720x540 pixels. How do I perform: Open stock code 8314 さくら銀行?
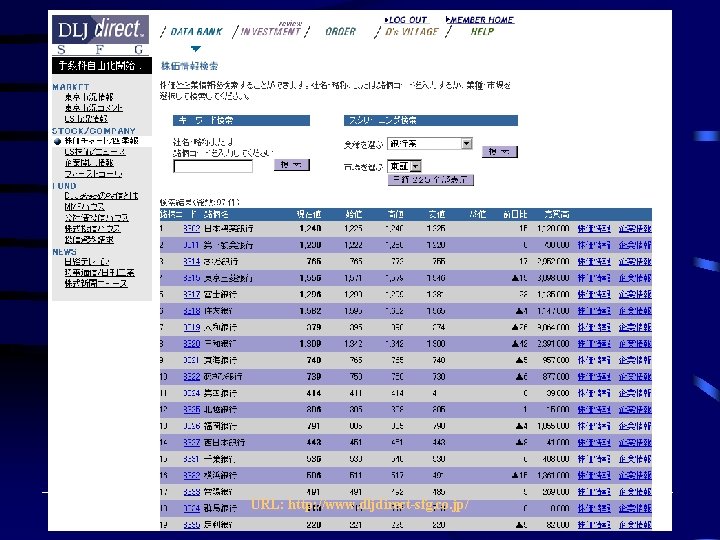point(191,261)
